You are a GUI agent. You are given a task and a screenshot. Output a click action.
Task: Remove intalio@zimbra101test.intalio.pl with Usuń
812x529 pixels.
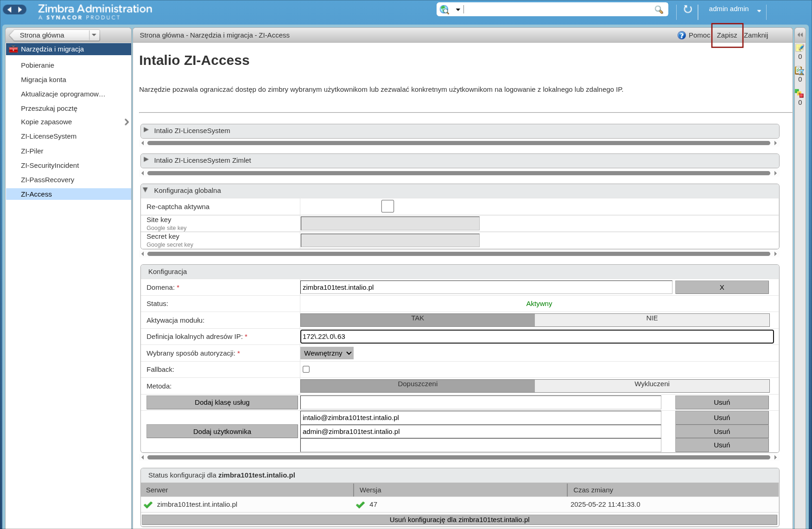(x=722, y=418)
